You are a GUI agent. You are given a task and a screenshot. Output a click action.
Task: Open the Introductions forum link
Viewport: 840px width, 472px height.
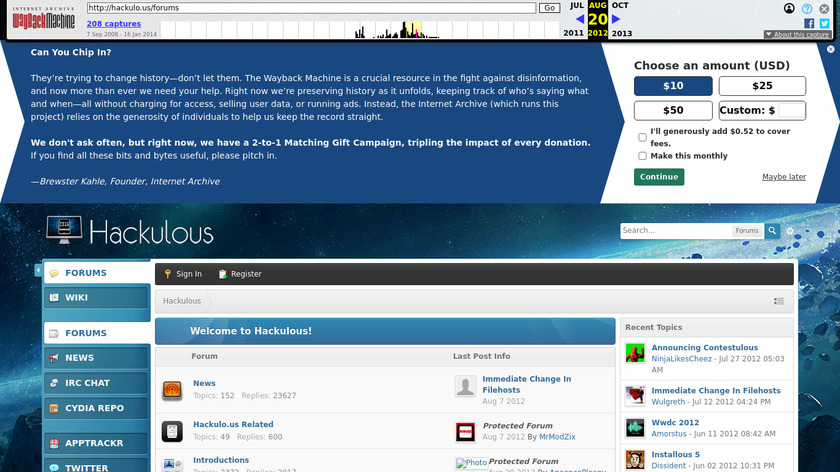coord(221,460)
